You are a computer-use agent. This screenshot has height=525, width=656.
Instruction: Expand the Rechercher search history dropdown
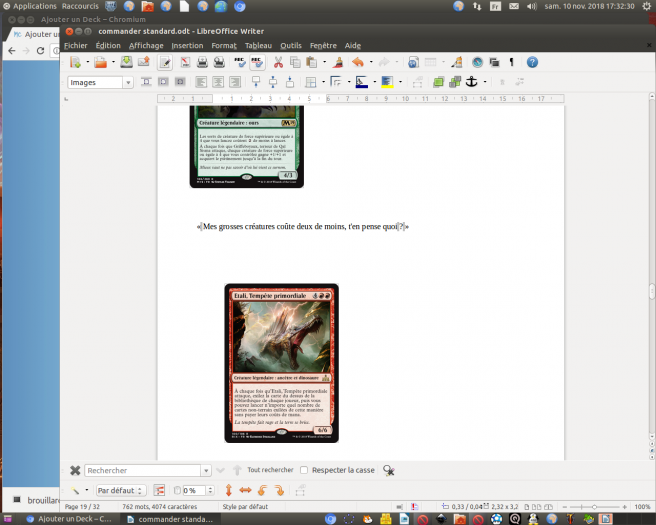pos(205,470)
